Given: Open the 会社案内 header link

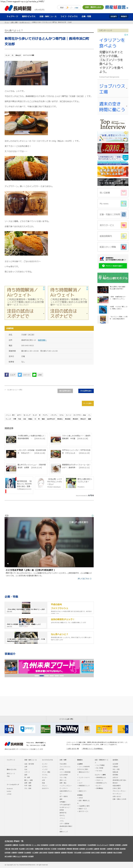Looking at the screenshot, I should point(114,17).
